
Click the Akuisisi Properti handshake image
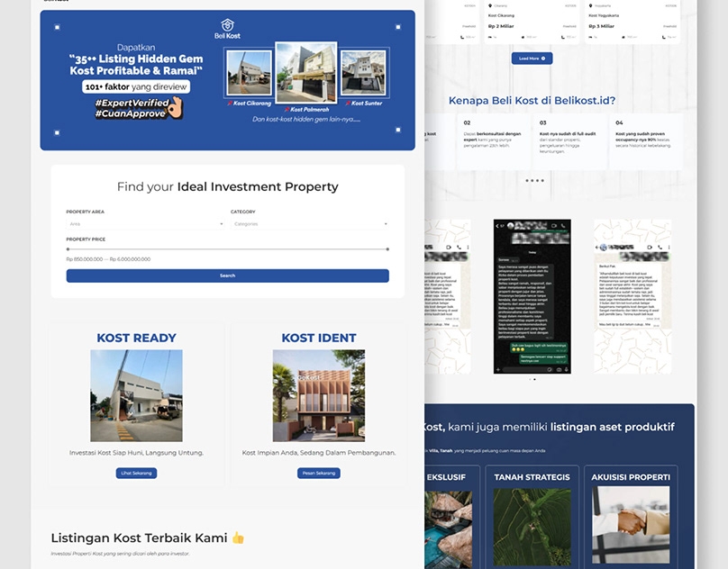[x=631, y=525]
